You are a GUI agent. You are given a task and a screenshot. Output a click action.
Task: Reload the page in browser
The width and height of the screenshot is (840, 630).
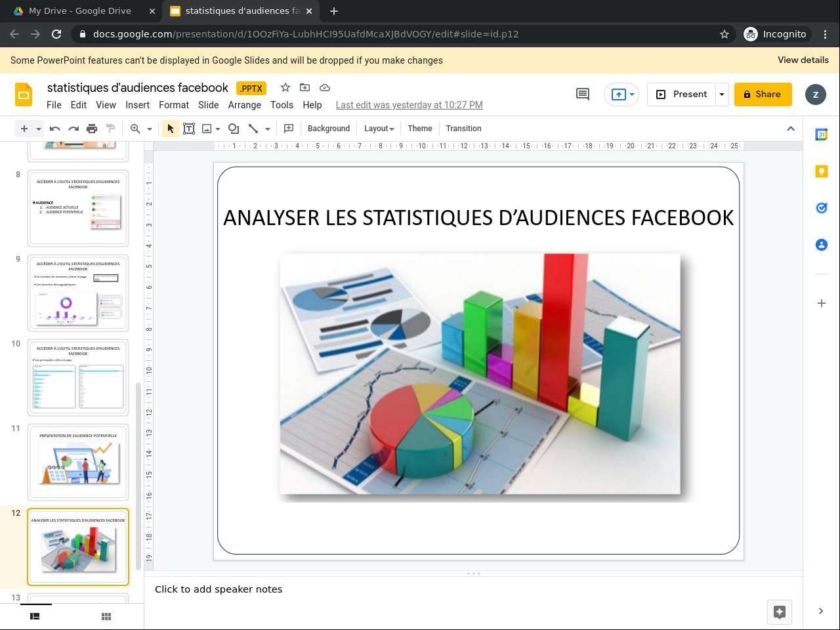pos(56,34)
